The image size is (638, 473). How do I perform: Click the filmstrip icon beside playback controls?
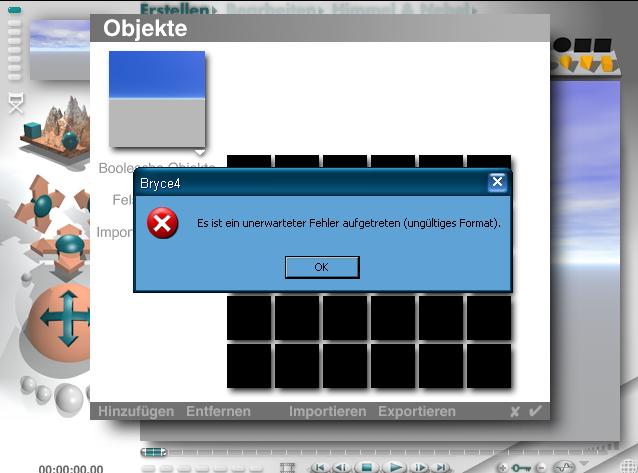pos(287,467)
